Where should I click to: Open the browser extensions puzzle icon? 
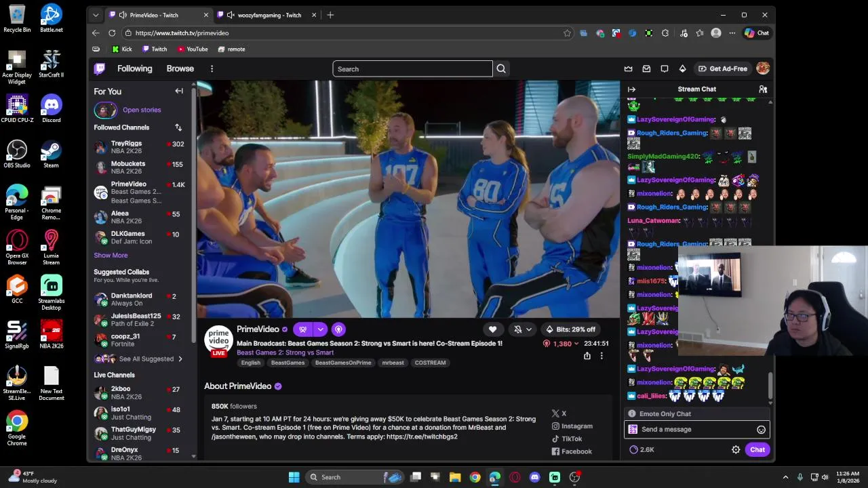pyautogui.click(x=665, y=33)
